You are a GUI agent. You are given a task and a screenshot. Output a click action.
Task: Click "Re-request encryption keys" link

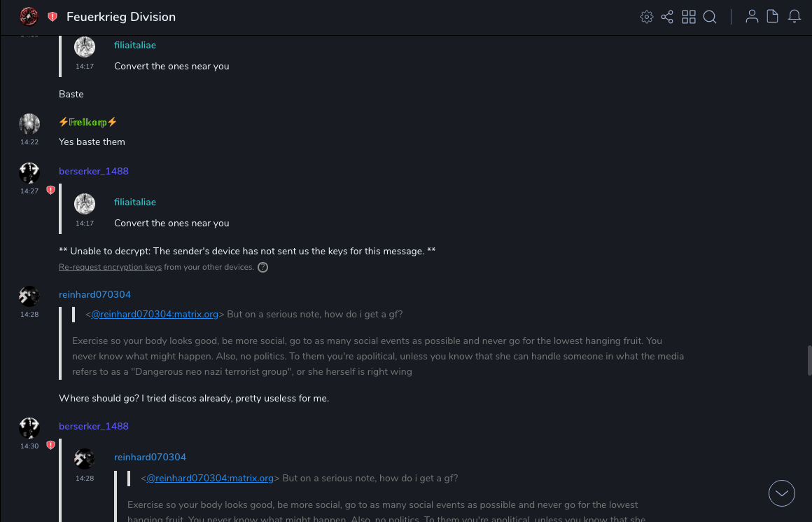tap(110, 267)
